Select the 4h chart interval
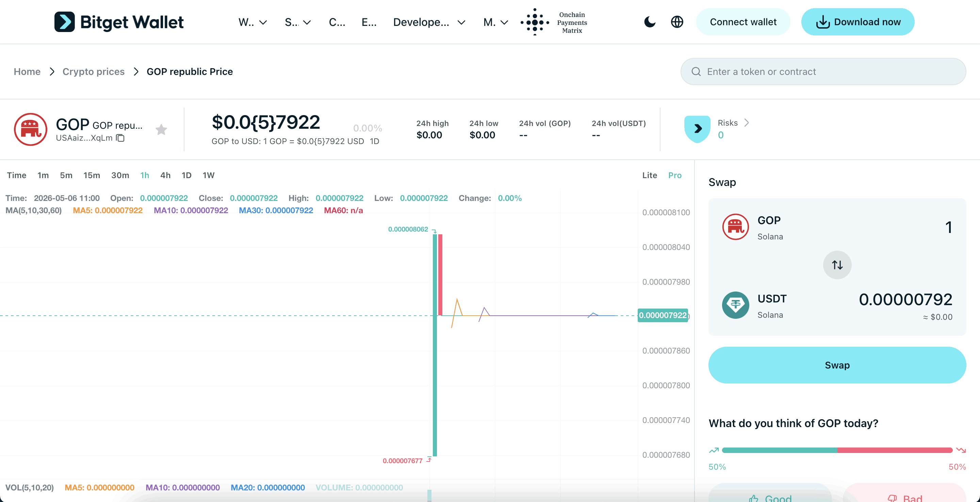 pos(165,175)
